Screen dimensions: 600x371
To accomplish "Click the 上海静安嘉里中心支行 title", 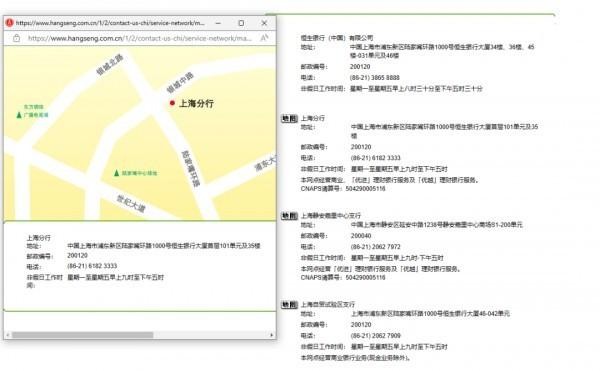I will point(331,215).
